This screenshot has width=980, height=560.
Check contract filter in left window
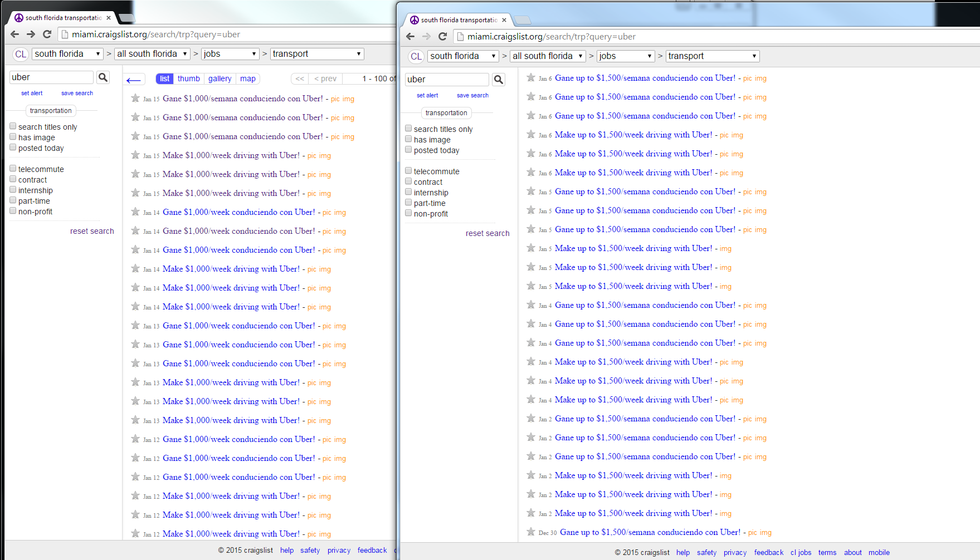click(x=13, y=179)
